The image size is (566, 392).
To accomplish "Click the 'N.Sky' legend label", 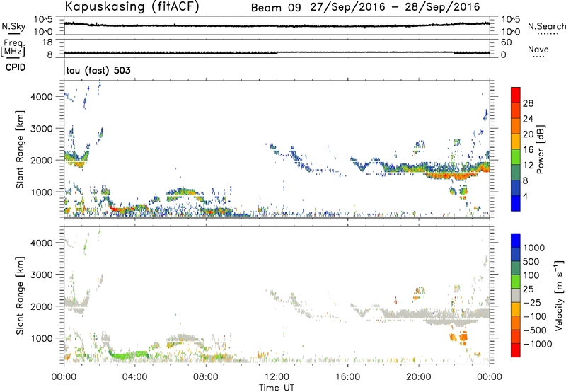I will click(x=13, y=26).
